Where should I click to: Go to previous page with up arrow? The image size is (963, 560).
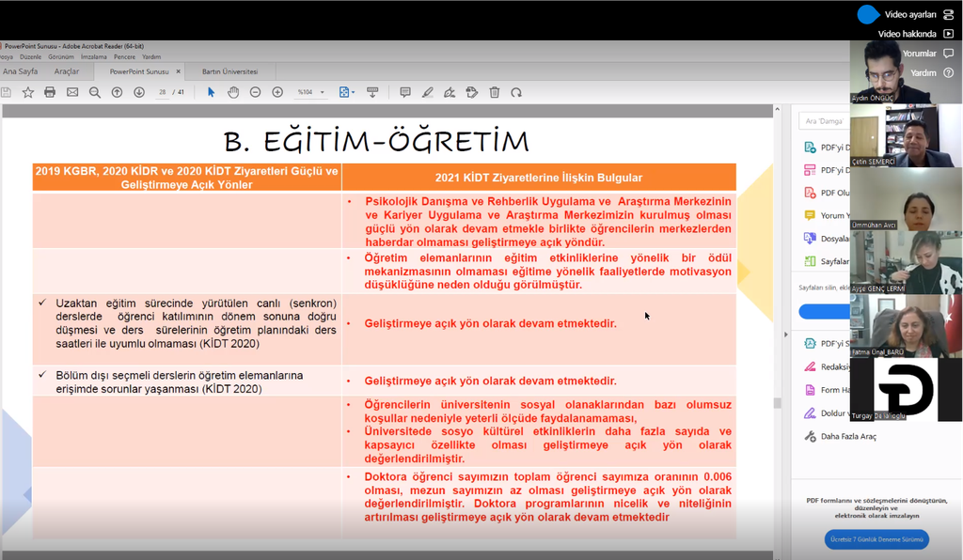pyautogui.click(x=117, y=92)
